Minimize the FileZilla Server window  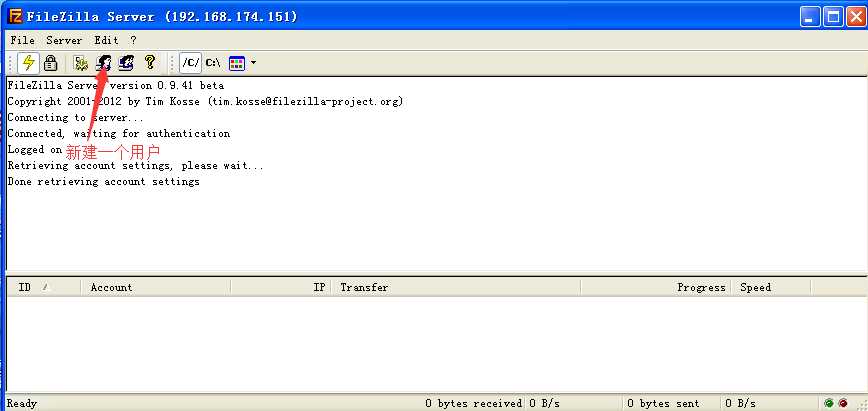810,17
